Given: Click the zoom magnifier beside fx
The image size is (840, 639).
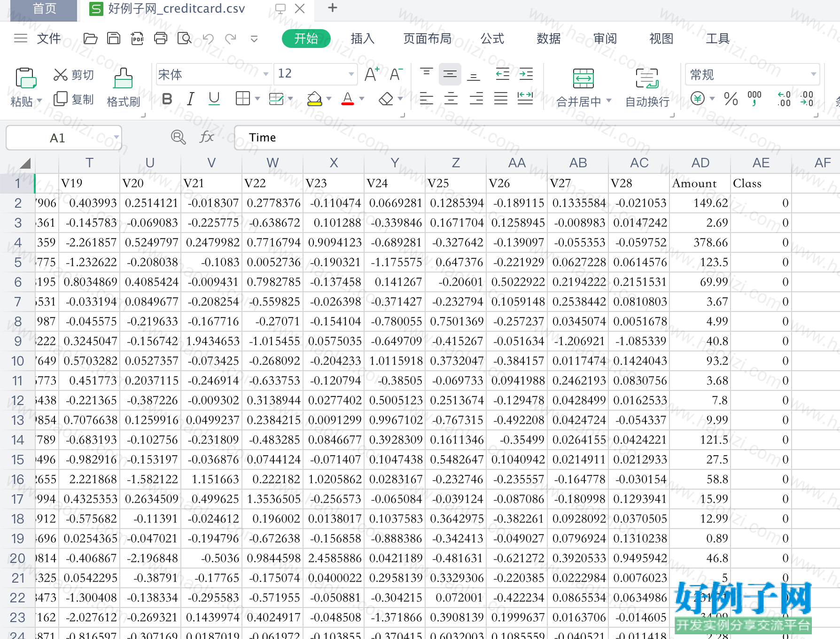Looking at the screenshot, I should click(x=178, y=137).
